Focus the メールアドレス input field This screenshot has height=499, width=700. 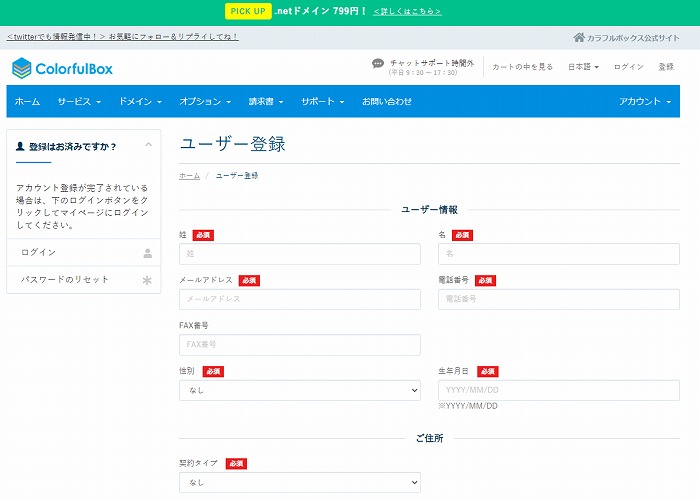tap(299, 299)
